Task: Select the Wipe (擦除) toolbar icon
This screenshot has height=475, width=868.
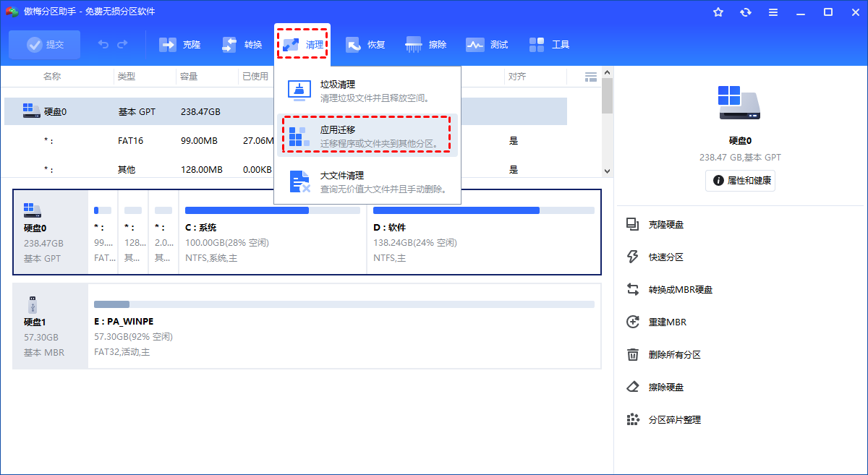Action: click(x=426, y=44)
